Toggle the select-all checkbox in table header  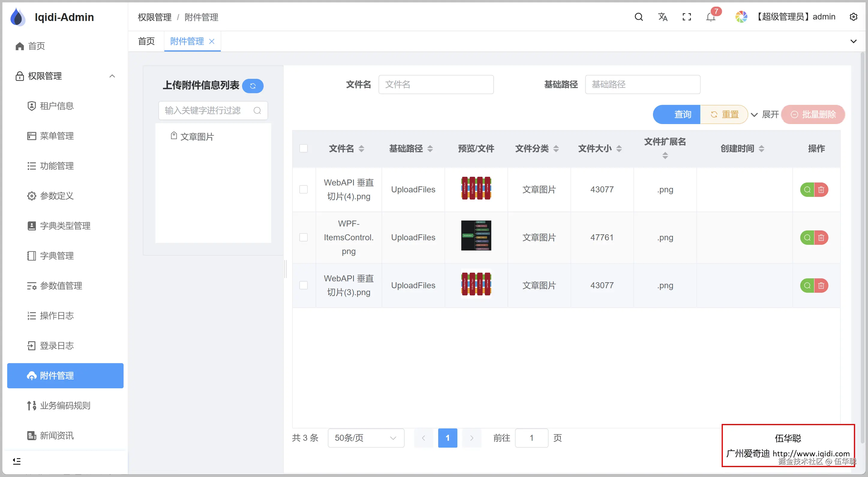(x=304, y=148)
